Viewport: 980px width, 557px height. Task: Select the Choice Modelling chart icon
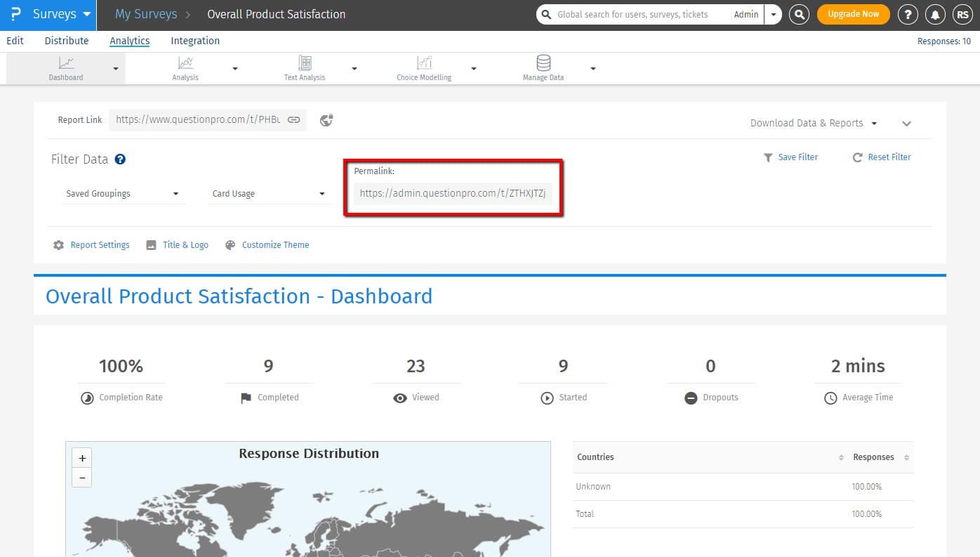pyautogui.click(x=424, y=63)
